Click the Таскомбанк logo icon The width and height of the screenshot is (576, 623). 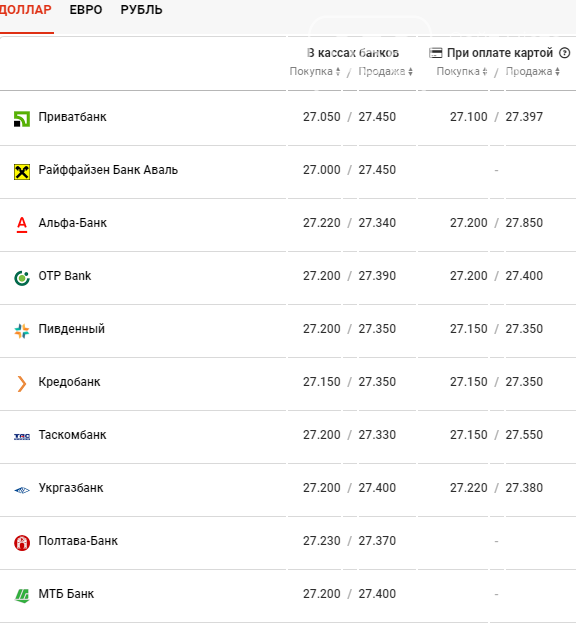22,437
